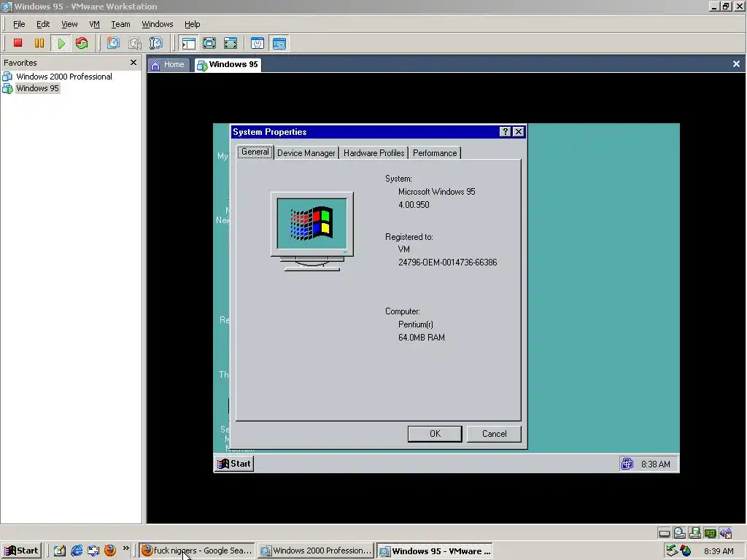The width and height of the screenshot is (747, 560).
Task: Click the Windows 95 guest Start button
Action: [x=234, y=464]
